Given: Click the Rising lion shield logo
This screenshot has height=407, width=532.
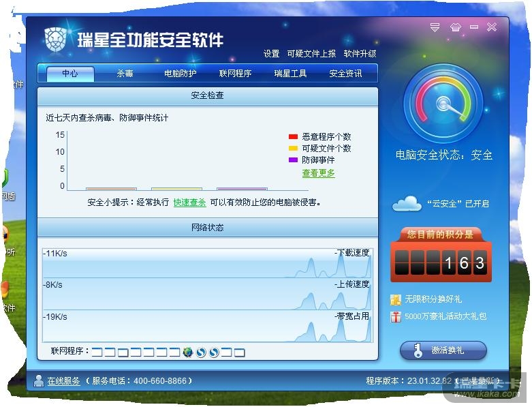Looking at the screenshot, I should point(56,40).
